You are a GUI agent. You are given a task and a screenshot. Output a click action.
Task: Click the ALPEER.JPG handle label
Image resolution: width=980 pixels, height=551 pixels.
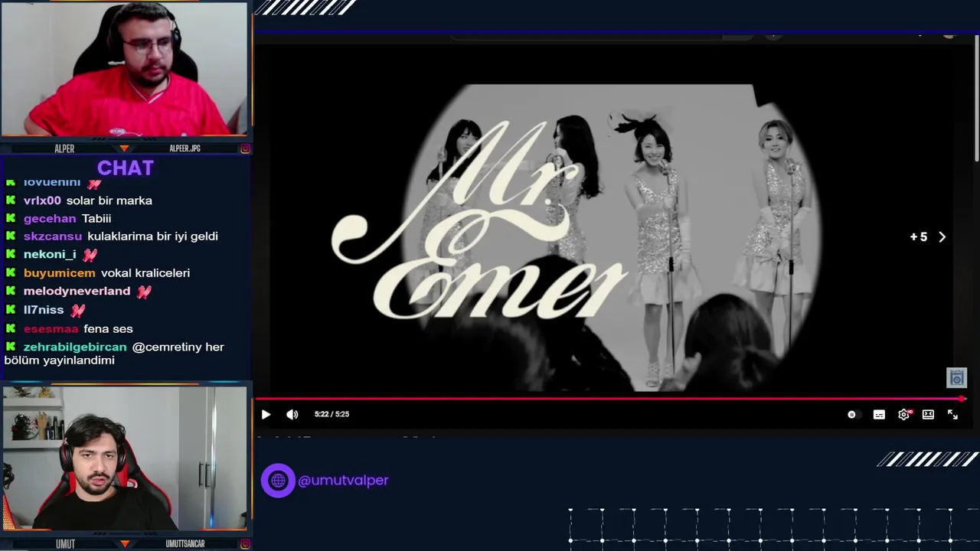click(185, 148)
